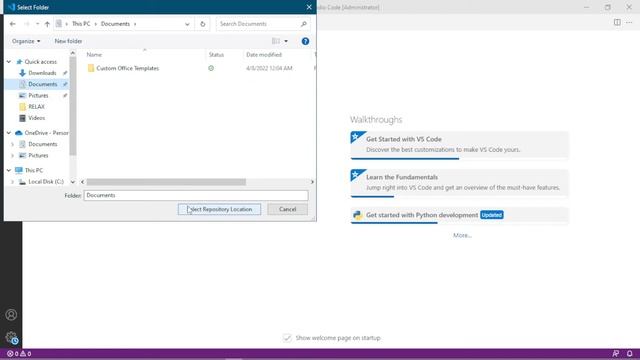Open the VS Code more actions menu
This screenshot has height=360, width=640.
pyautogui.click(x=629, y=22)
